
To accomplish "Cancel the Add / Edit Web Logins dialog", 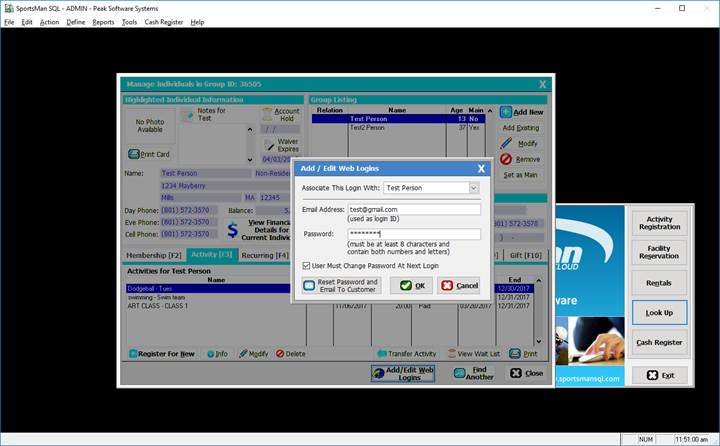I will 458,285.
